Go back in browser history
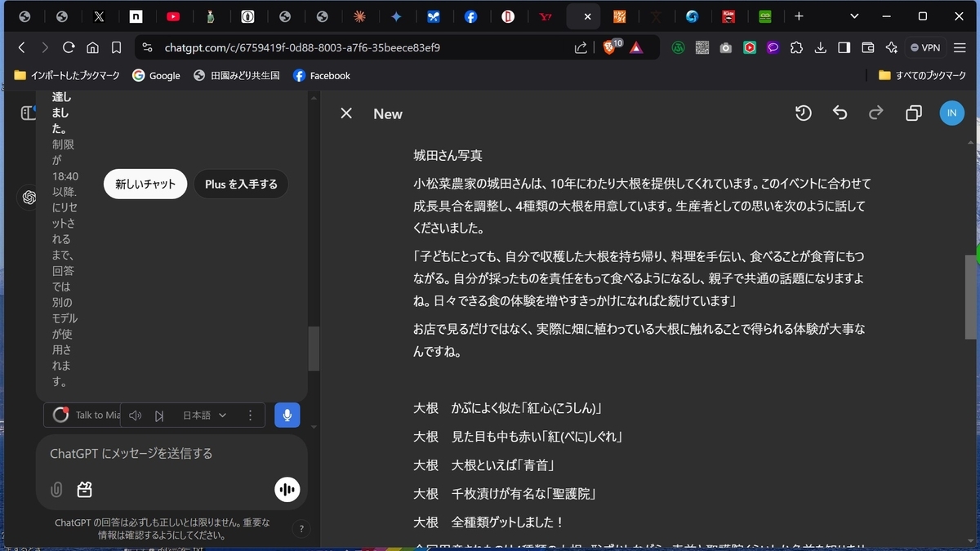 (22, 47)
